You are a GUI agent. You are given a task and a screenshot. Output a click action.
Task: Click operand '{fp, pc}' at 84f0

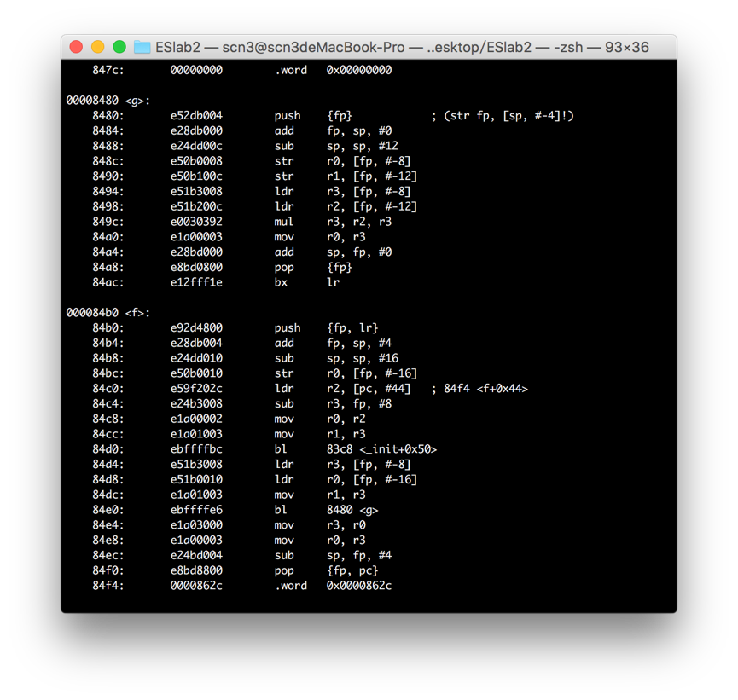coord(352,570)
